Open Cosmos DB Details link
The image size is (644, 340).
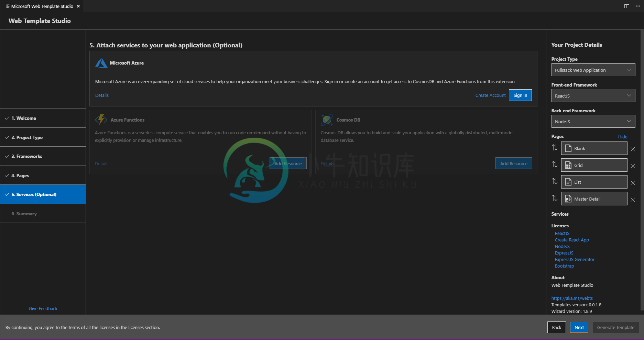(x=327, y=163)
